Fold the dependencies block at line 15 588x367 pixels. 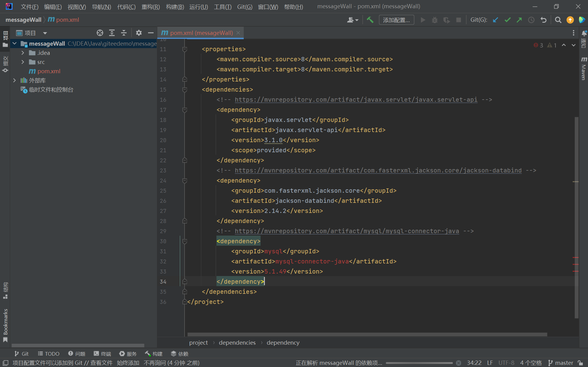point(185,89)
